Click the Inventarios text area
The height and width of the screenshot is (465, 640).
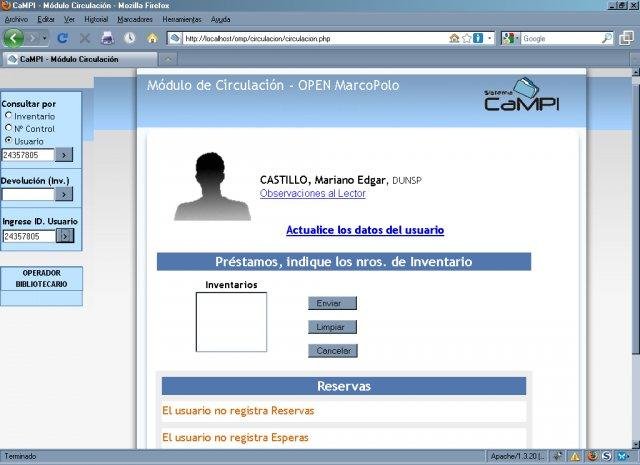coord(231,322)
